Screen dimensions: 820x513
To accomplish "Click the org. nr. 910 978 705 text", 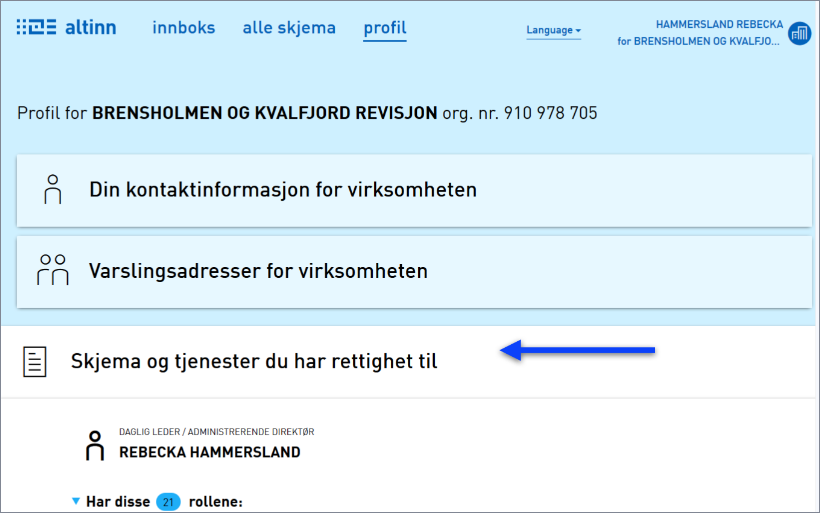I will [520, 113].
